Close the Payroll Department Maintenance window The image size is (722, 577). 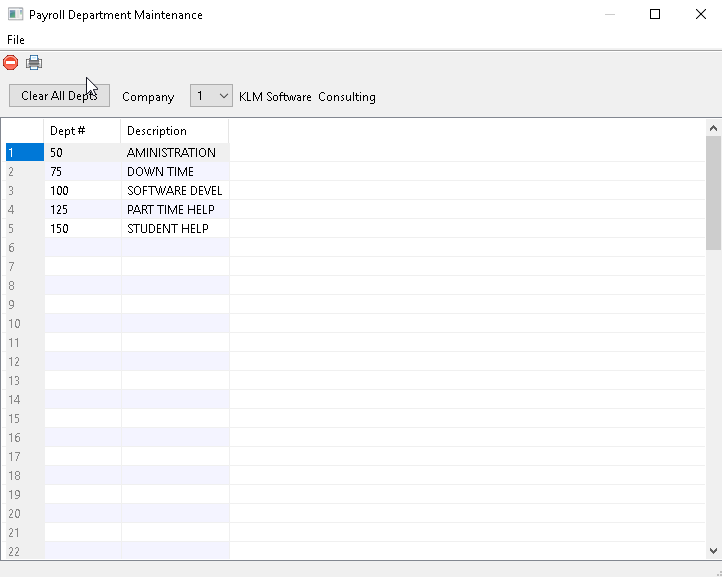[700, 14]
